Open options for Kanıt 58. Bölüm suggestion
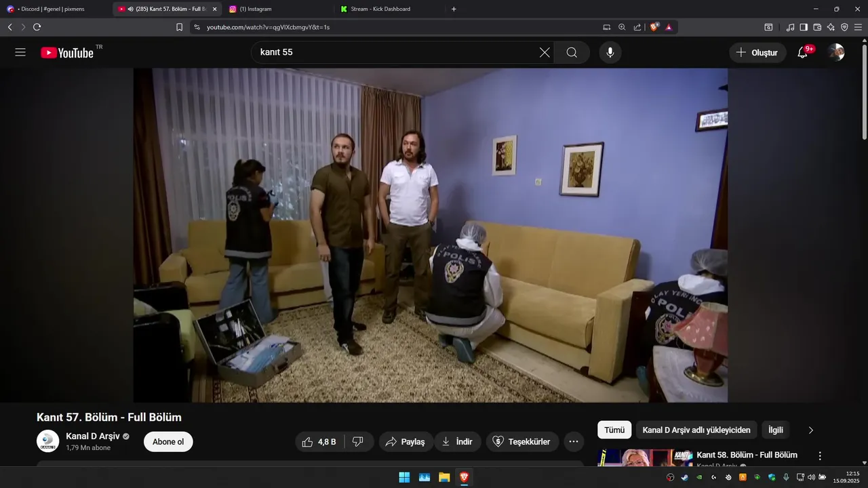Viewport: 868px width, 488px height. pyautogui.click(x=820, y=456)
